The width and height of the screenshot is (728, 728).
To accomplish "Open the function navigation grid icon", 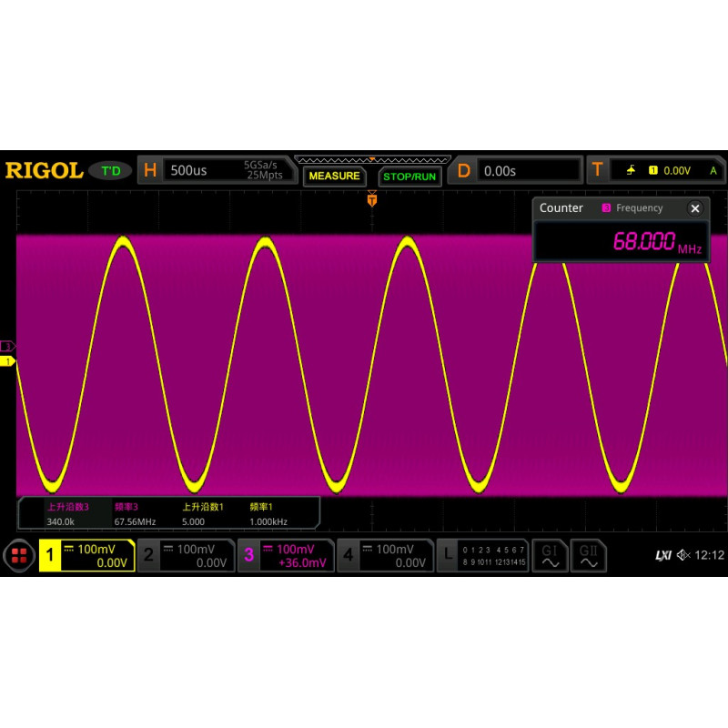I will [x=18, y=555].
